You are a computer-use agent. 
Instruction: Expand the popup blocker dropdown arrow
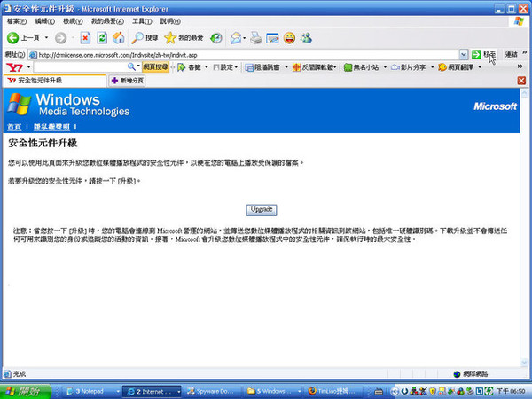click(286, 67)
